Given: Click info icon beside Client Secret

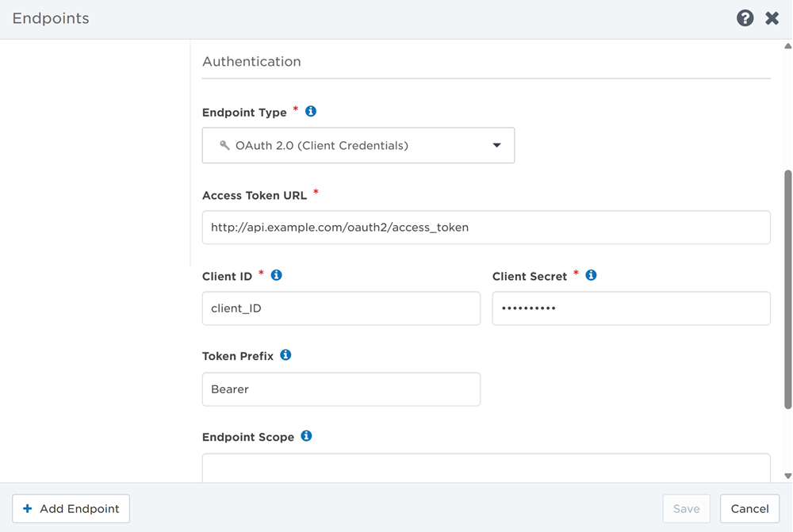Looking at the screenshot, I should click(591, 275).
